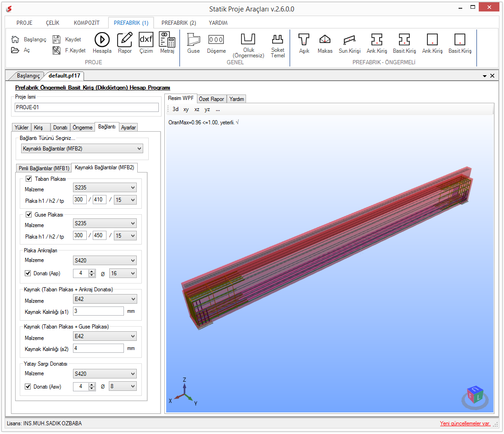Open more view options ellipsis
The width and height of the screenshot is (504, 434).
(x=218, y=110)
